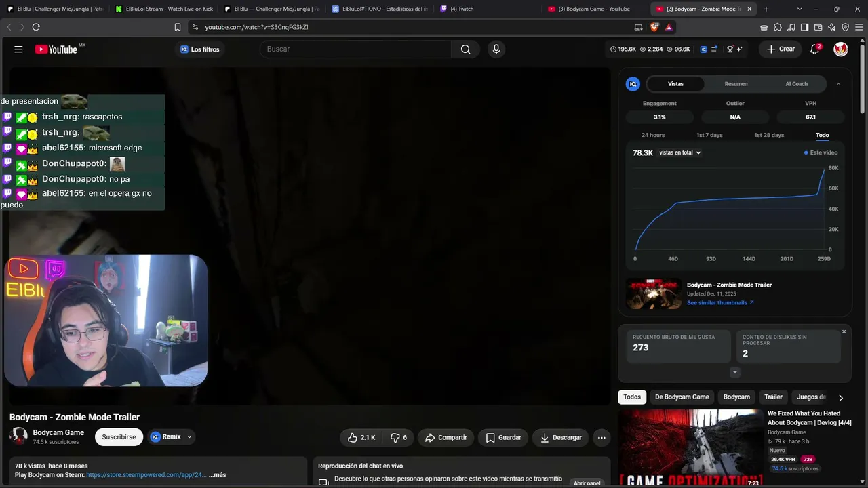
Task: Expand the likes and dislikes count panel
Action: tap(734, 372)
